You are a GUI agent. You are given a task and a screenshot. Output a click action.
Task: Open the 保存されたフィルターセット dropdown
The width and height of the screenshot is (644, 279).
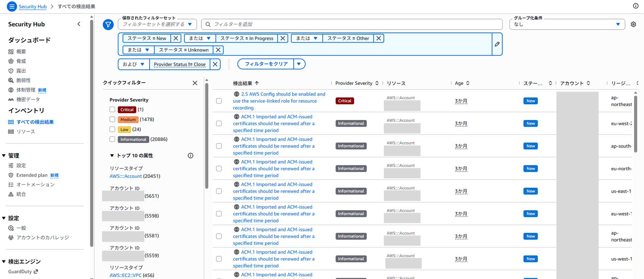pyautogui.click(x=157, y=24)
